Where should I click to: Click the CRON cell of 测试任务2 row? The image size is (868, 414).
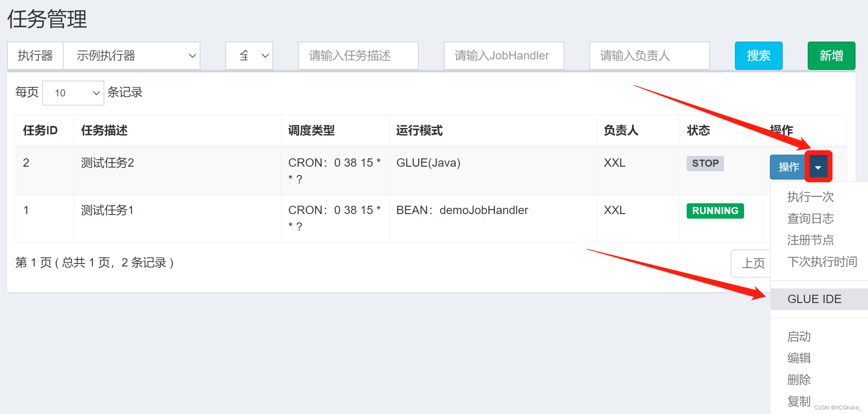click(334, 171)
